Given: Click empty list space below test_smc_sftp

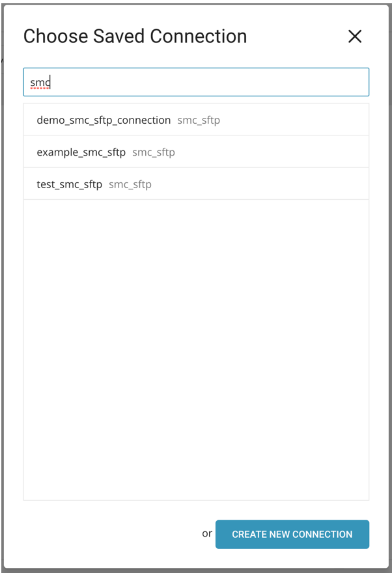Looking at the screenshot, I should tap(195, 260).
